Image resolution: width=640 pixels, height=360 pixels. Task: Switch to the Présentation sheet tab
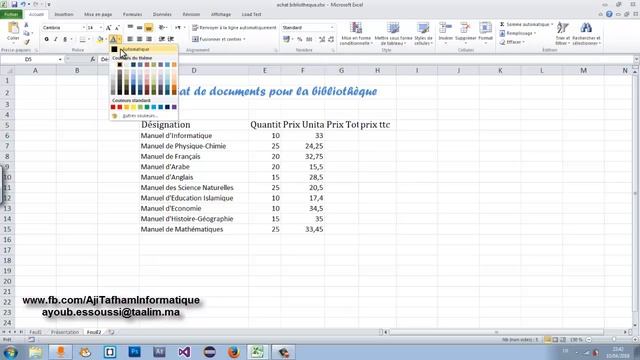pos(65,332)
